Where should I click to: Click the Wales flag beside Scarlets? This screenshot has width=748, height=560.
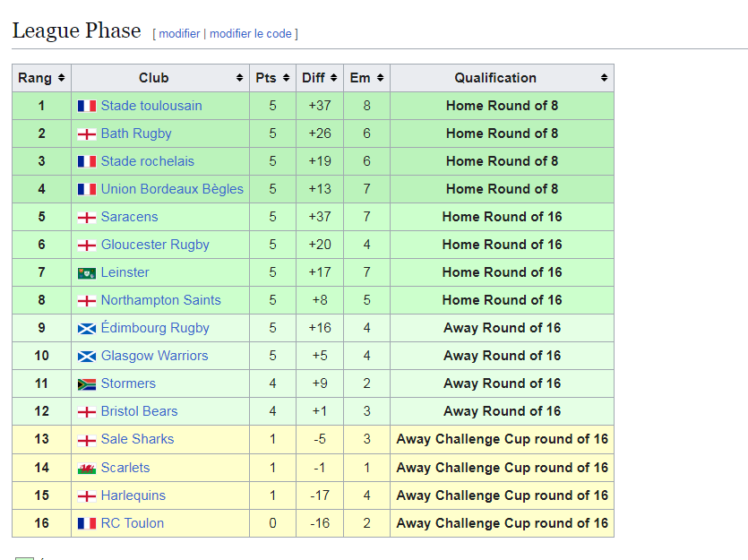[87, 469]
